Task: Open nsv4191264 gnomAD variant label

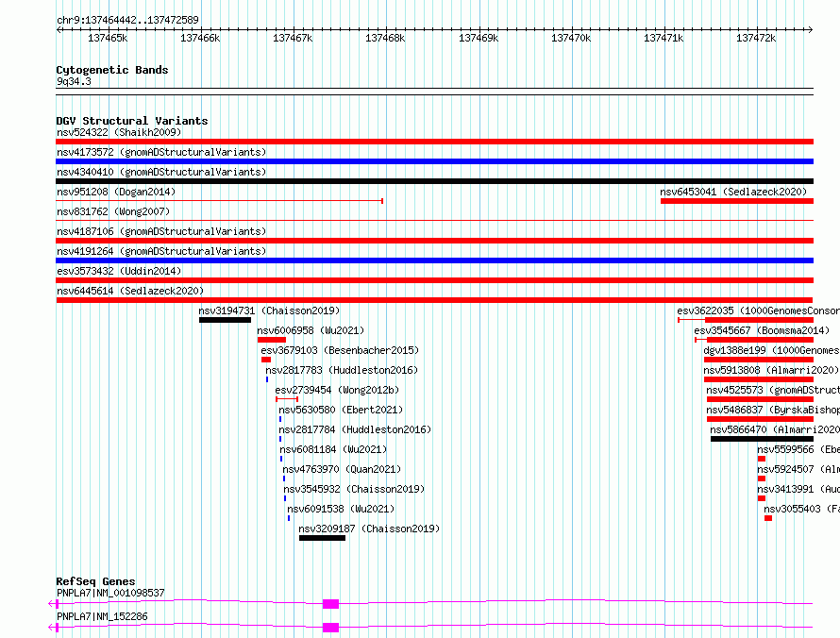Action: [x=161, y=251]
